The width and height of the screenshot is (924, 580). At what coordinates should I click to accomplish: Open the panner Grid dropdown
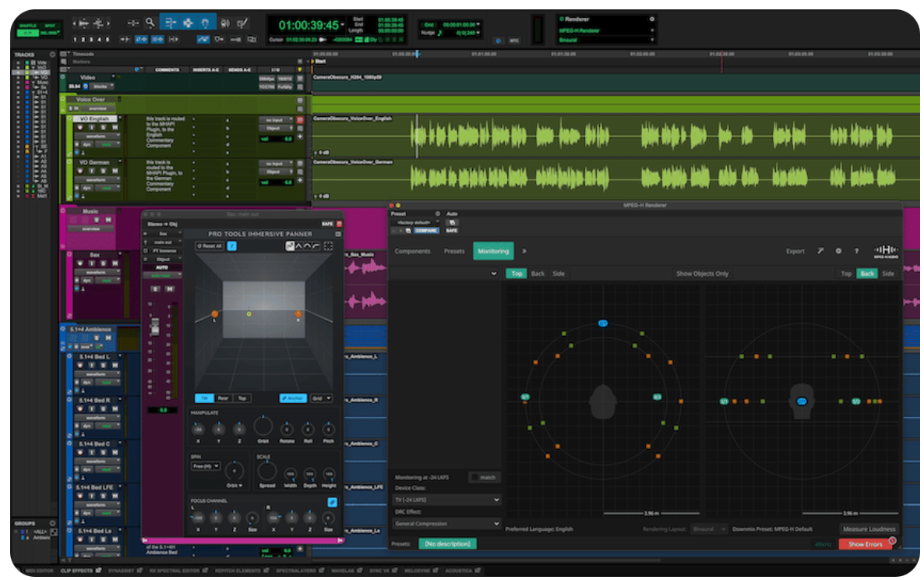[321, 398]
